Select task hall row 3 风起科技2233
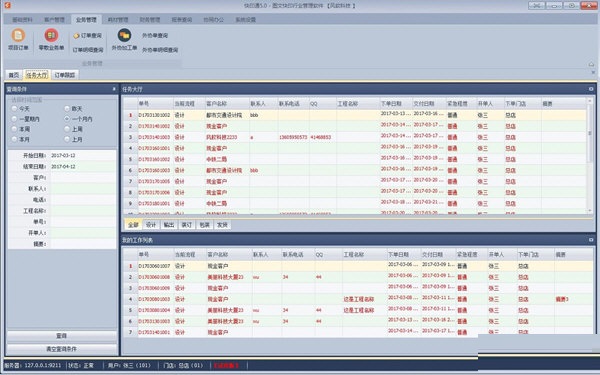The image size is (600, 375). pos(355,137)
